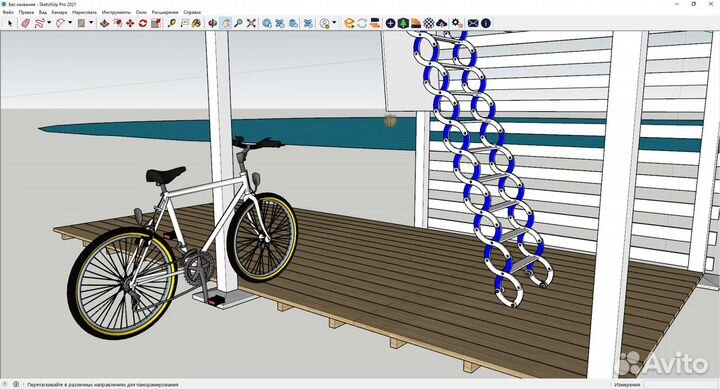The height and width of the screenshot is (389, 720).
Task: Open the Правка menu
Action: tap(26, 12)
